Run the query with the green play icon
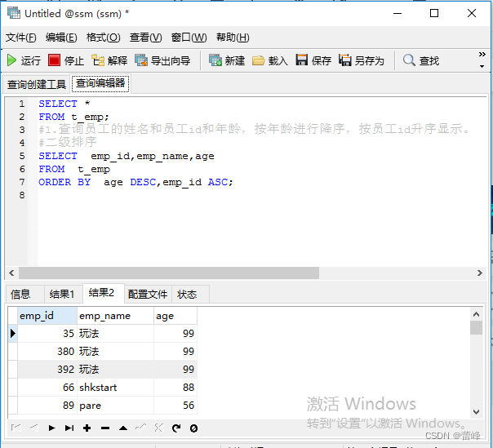The height and width of the screenshot is (448, 493). tap(11, 60)
